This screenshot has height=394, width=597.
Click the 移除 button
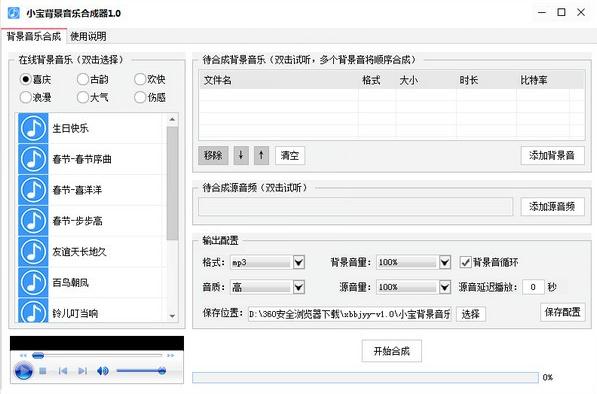(x=213, y=155)
